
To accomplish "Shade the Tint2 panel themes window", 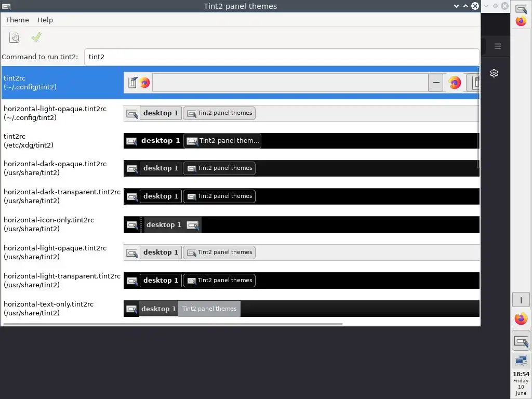I will tap(456, 6).
